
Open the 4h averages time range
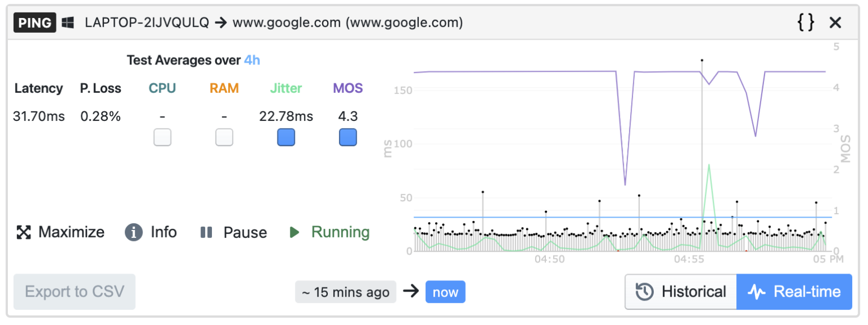252,60
